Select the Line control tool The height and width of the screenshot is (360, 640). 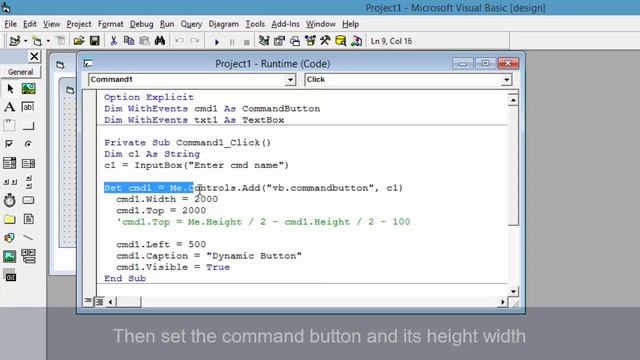point(28,238)
